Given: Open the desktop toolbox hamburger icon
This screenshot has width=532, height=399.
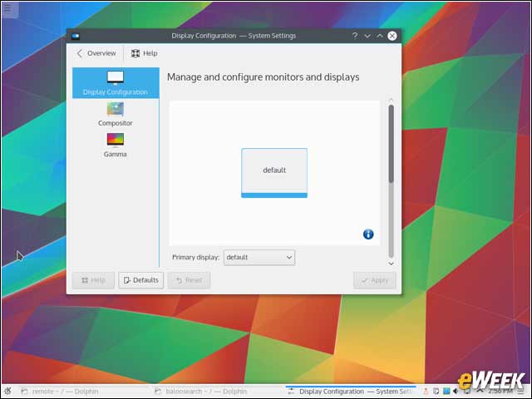Looking at the screenshot, I should 8,9.
